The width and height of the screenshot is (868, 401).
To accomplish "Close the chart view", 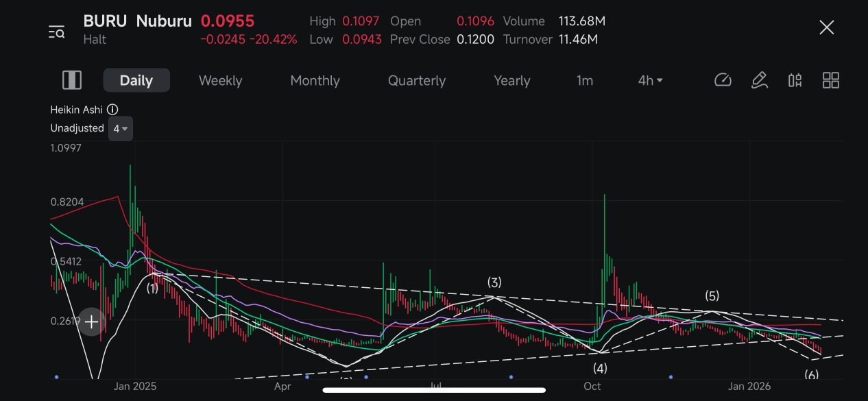I will point(827,27).
